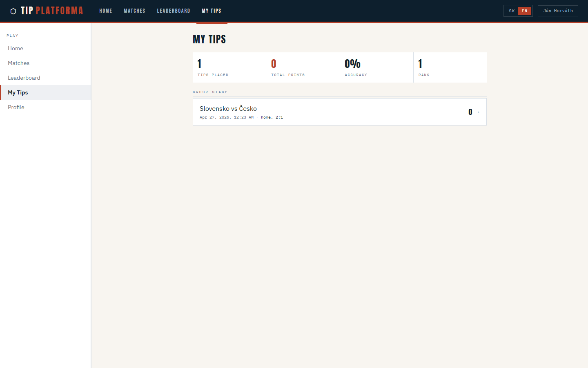Select the EN language option

(x=524, y=11)
